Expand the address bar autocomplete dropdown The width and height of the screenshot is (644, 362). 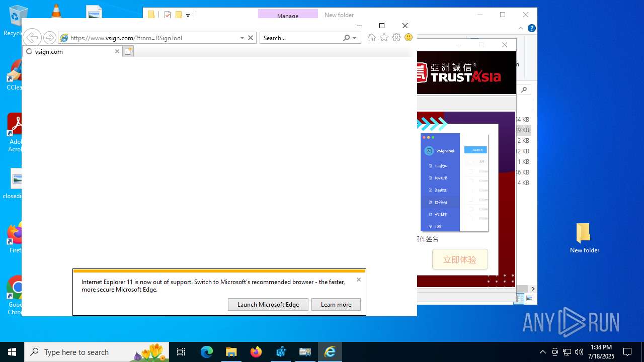pyautogui.click(x=242, y=38)
